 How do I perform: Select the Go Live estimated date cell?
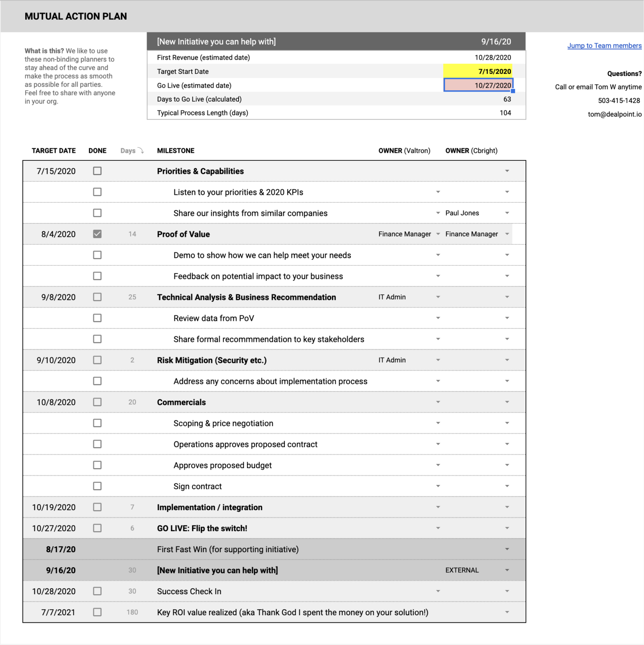tap(478, 85)
